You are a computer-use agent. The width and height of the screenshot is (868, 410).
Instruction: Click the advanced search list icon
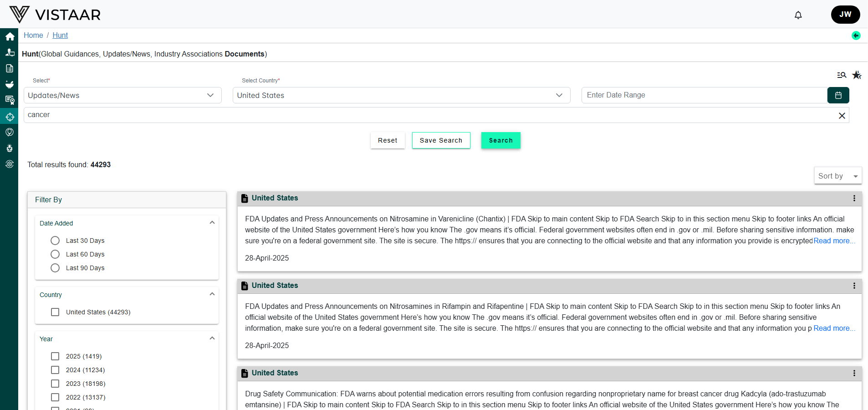click(841, 75)
